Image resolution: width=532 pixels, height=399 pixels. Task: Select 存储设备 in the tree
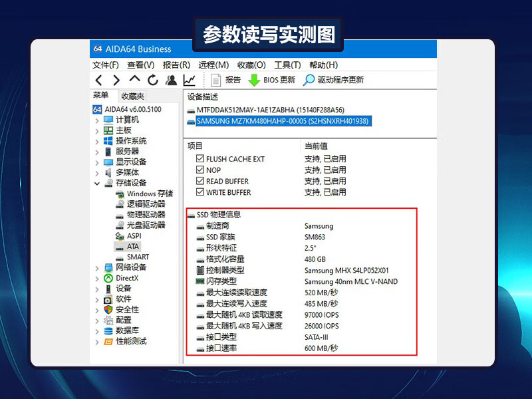coord(125,183)
